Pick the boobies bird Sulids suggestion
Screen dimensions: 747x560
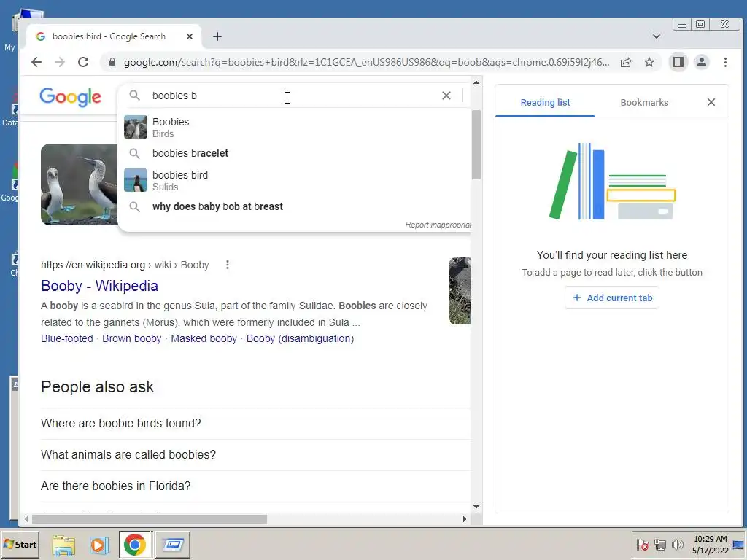click(x=294, y=181)
